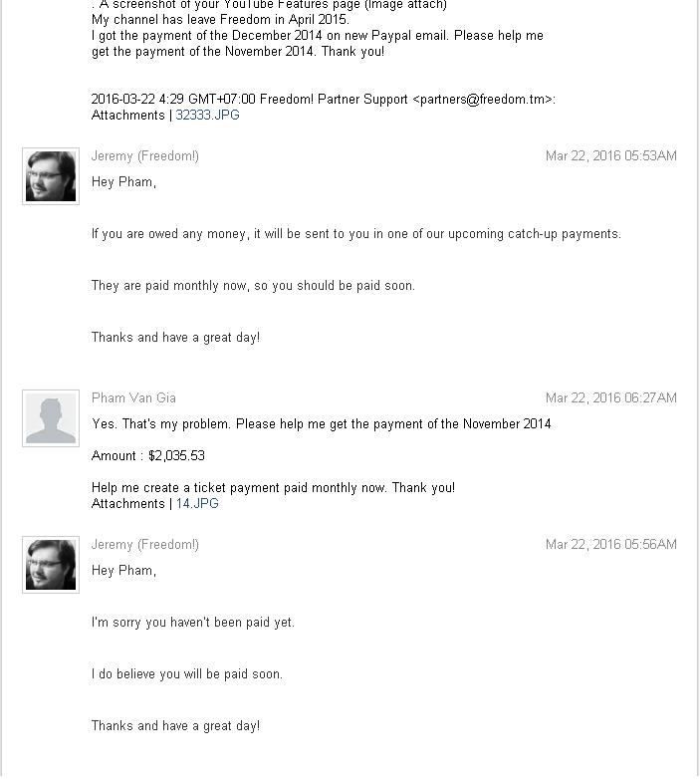Click the partners@freedom.tm email address
This screenshot has width=700, height=779.
(484, 100)
